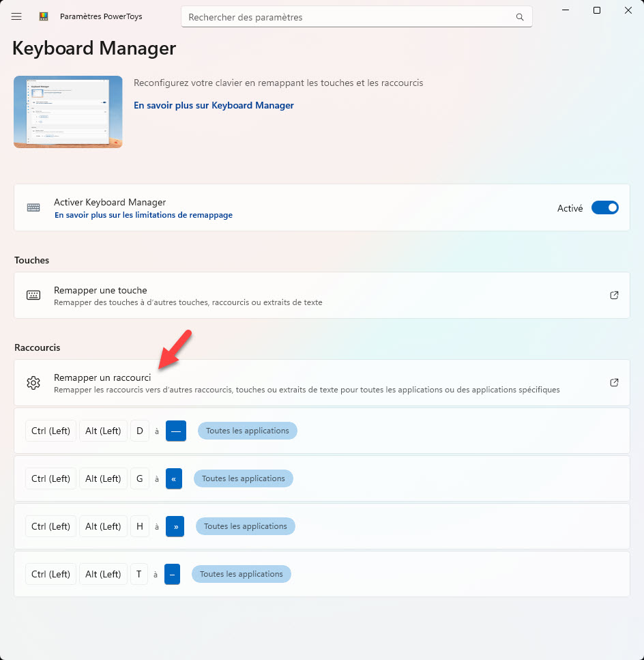Image resolution: width=644 pixels, height=660 pixels.
Task: Click the Keyboard Manager page title
Action: 94,48
